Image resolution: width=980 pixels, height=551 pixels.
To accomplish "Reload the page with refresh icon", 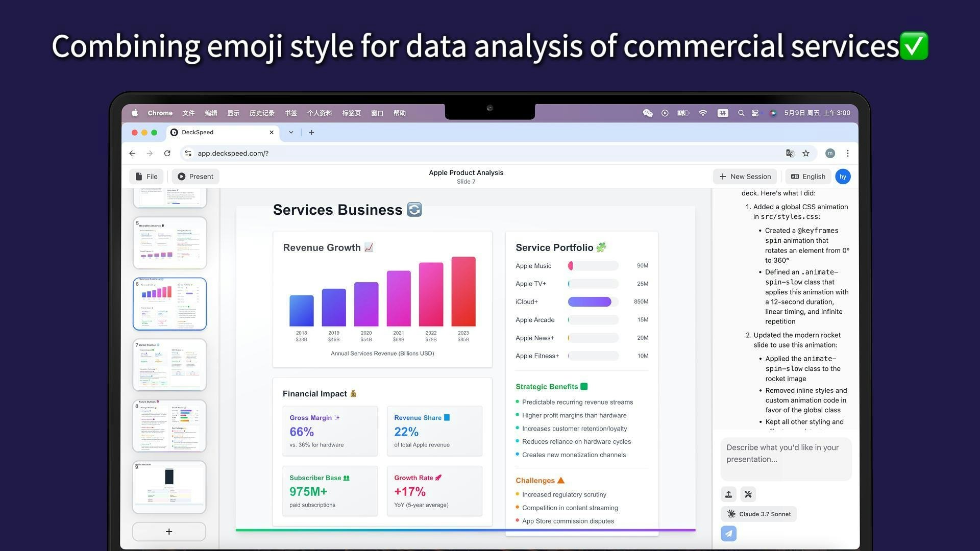I will click(167, 153).
